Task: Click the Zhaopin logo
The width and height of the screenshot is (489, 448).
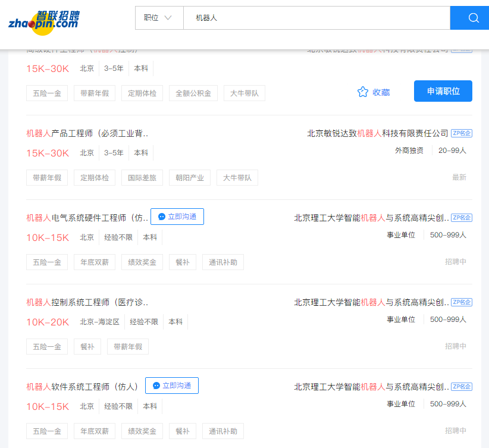Action: (x=43, y=20)
